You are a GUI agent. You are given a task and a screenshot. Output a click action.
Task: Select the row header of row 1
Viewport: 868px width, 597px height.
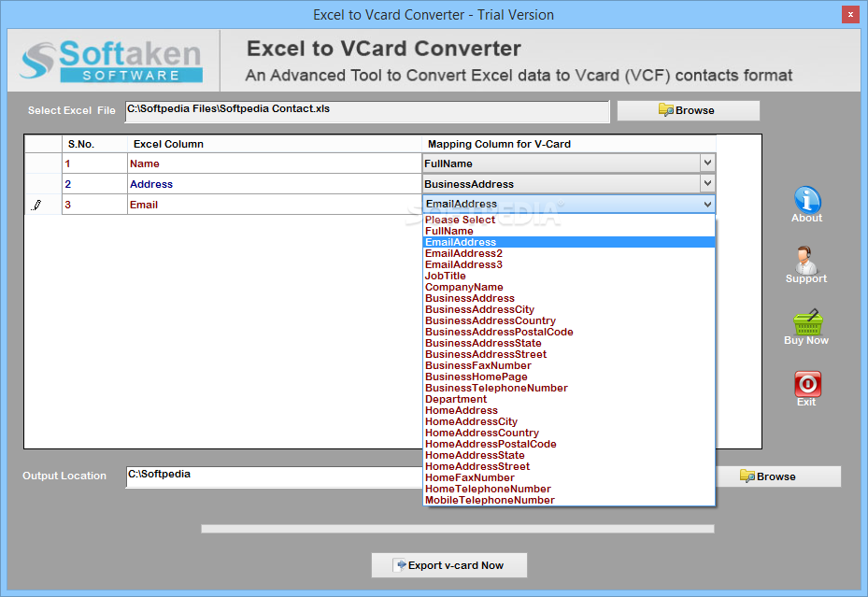[43, 163]
